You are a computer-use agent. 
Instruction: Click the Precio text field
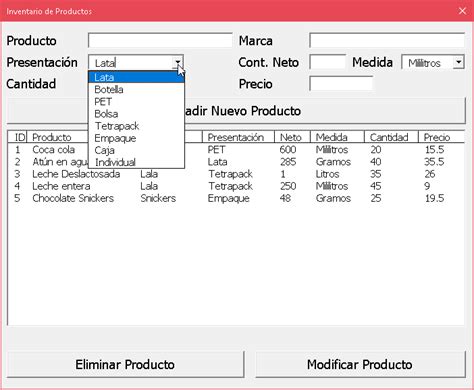pyautogui.click(x=341, y=83)
